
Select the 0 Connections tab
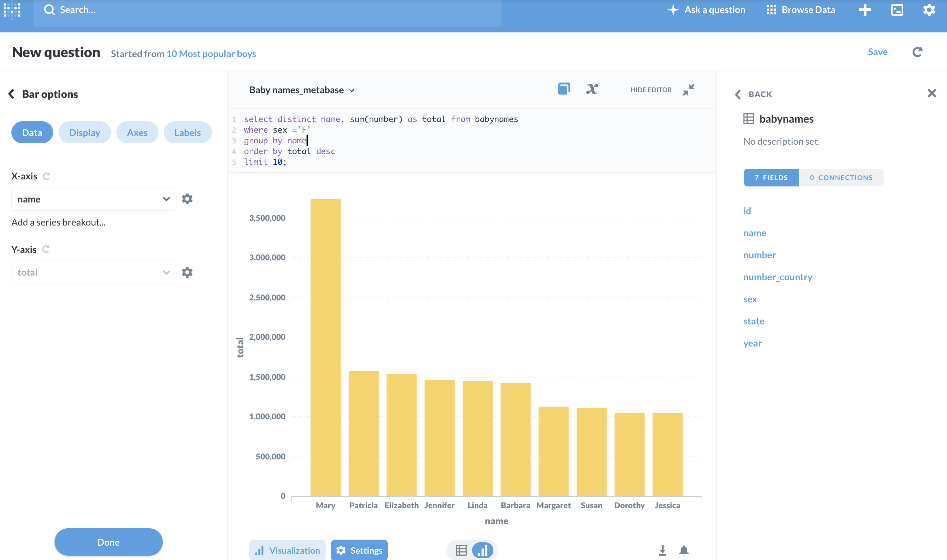841,178
